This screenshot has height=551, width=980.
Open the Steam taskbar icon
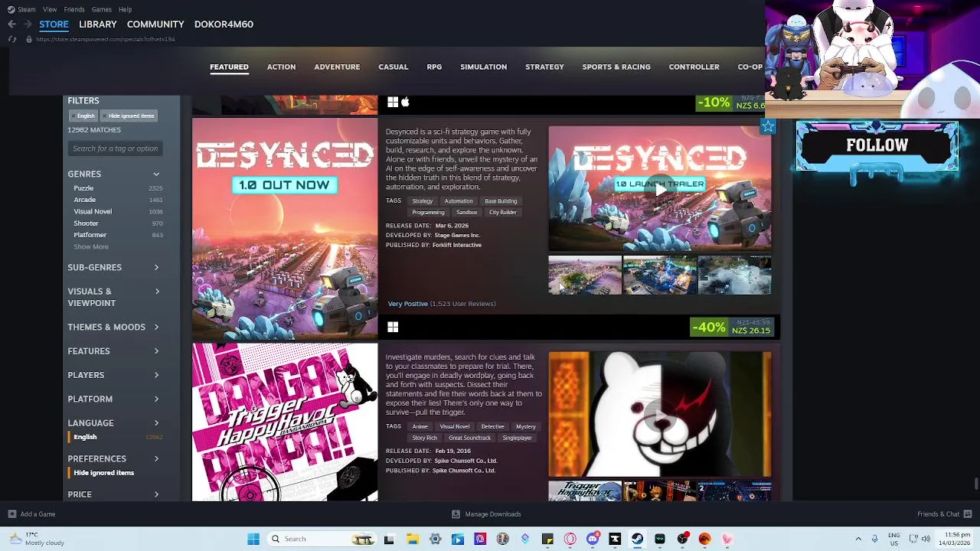coord(637,539)
